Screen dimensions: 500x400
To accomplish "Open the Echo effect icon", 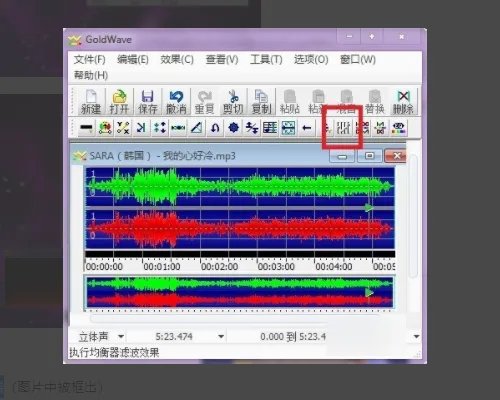I will (141, 128).
